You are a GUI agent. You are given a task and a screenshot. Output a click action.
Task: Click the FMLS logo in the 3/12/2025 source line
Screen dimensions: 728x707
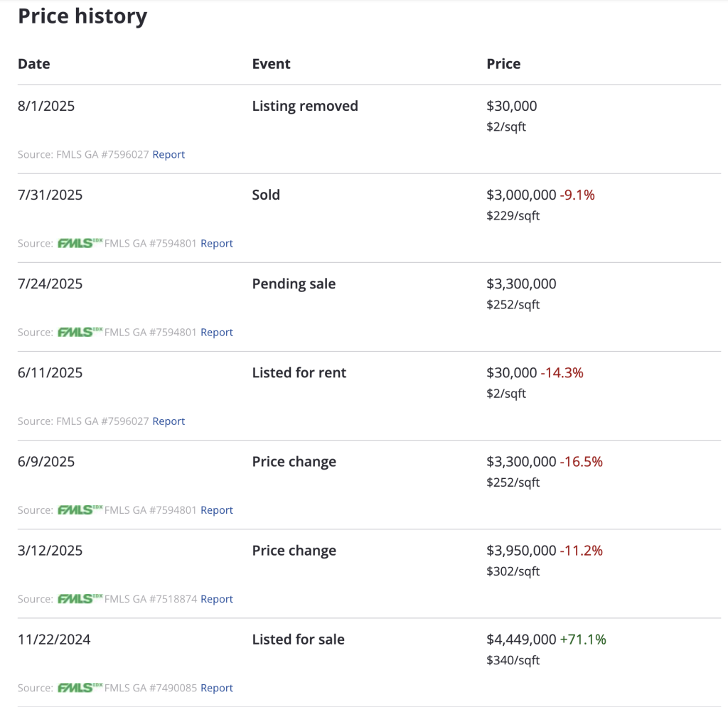pyautogui.click(x=80, y=598)
